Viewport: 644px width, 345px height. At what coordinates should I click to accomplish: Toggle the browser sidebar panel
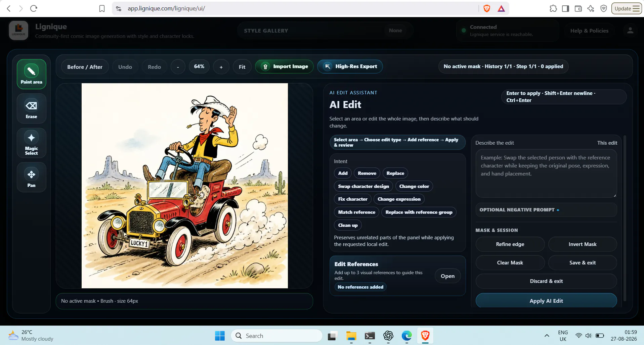tap(565, 8)
